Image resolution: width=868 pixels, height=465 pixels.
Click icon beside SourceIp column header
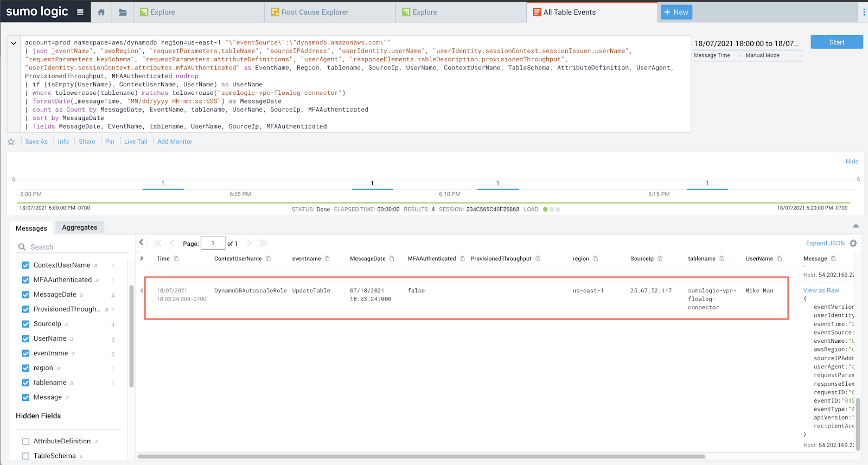[660, 259]
